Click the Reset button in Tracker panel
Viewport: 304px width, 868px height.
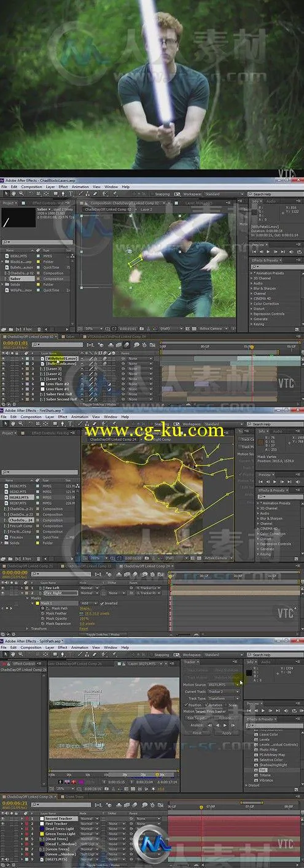tap(197, 733)
